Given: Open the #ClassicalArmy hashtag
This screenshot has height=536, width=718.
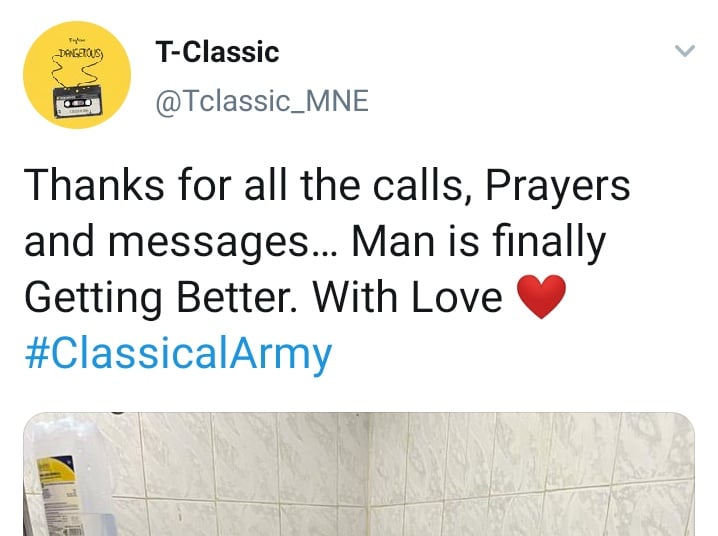Looking at the screenshot, I should (177, 353).
